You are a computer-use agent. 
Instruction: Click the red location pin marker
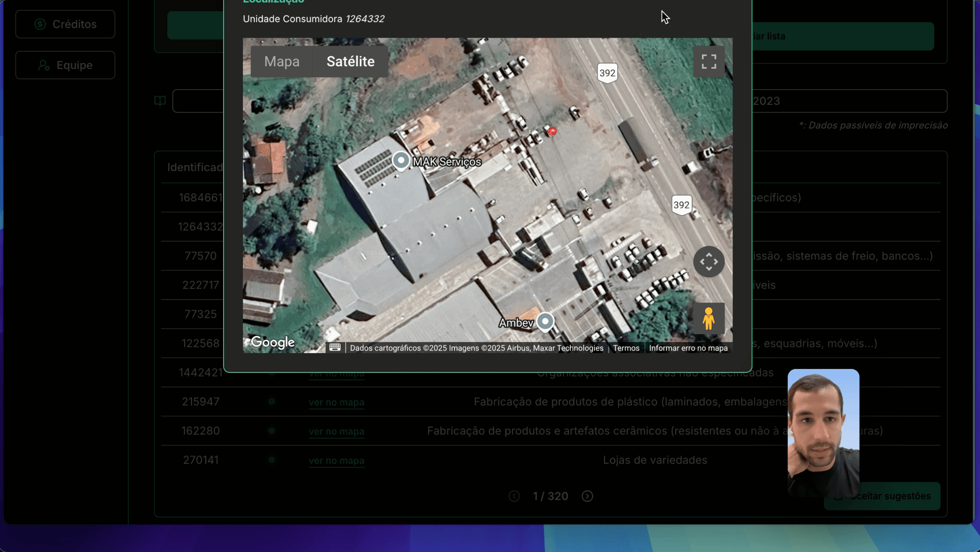tap(552, 131)
